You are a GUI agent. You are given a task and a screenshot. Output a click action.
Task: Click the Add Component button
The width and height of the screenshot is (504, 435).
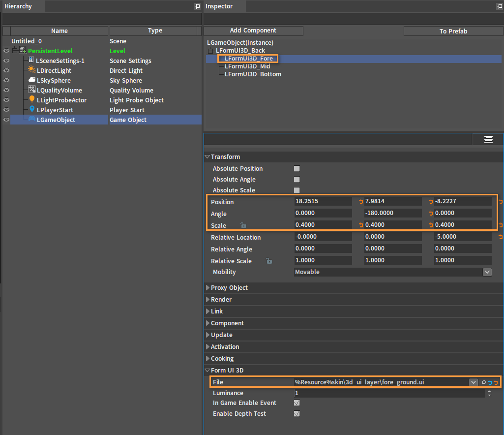[253, 31]
